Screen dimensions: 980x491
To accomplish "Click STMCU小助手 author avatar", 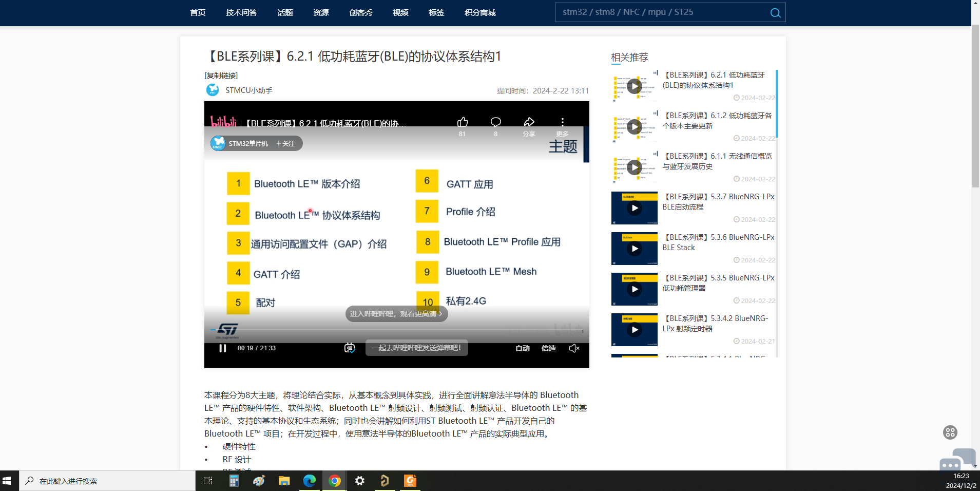I will 213,90.
